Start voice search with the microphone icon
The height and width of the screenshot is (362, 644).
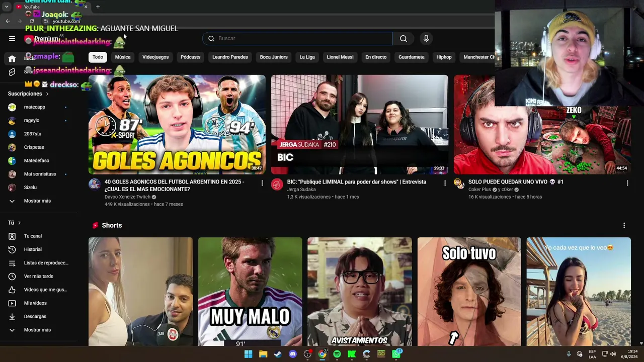pyautogui.click(x=426, y=39)
